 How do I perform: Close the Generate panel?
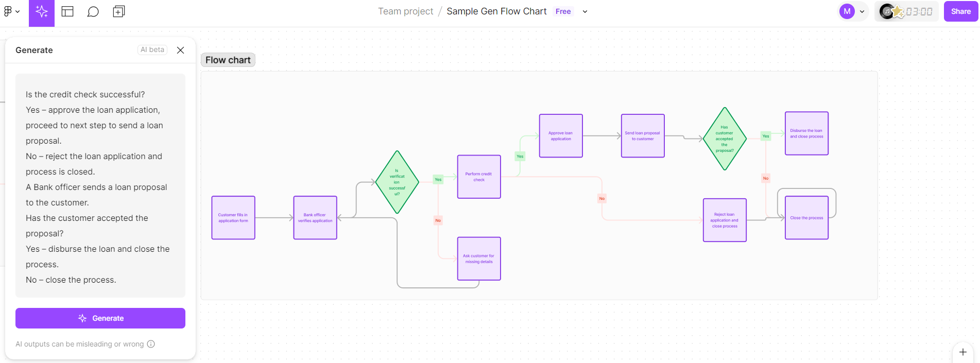click(180, 50)
